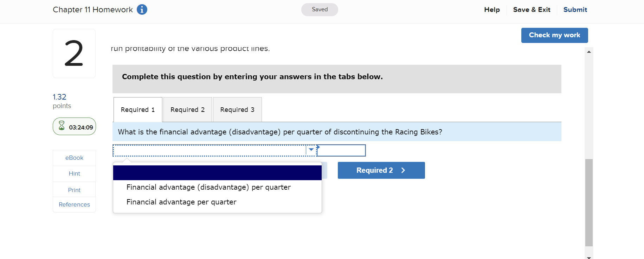Screen dimensions: 644x259
Task: Open the eBook from the sidebar
Action: tap(74, 158)
